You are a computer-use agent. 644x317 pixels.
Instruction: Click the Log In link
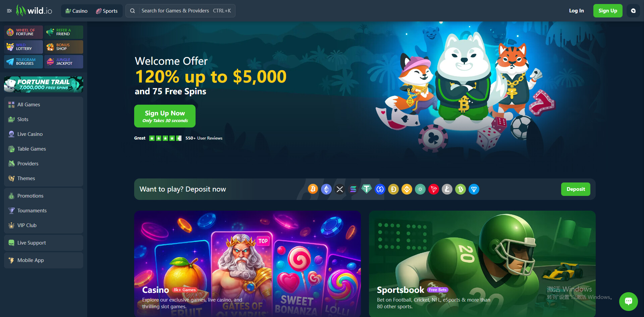tap(576, 11)
